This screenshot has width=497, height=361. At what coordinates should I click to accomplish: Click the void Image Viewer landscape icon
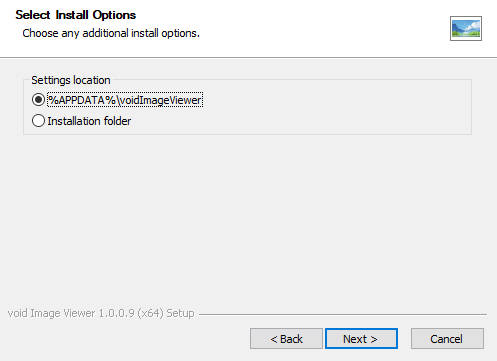[466, 28]
